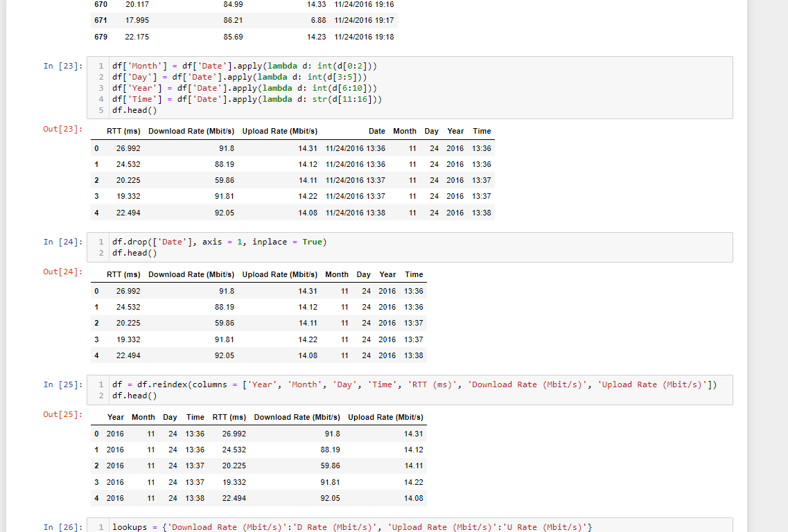788x532 pixels.
Task: Click the lookups dictionary line in cell In [26]
Action: (x=352, y=527)
